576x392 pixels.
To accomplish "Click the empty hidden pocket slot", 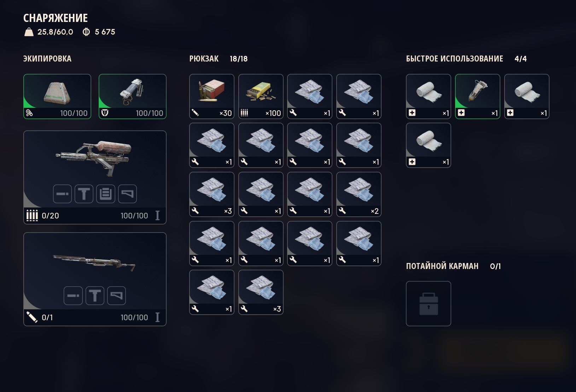I will (x=429, y=304).
